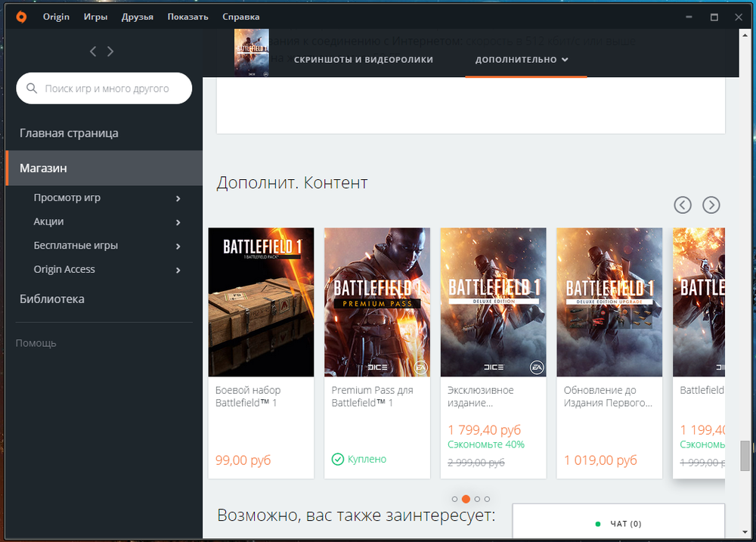
Task: Click the vertical scrollbar thumb
Action: click(x=745, y=455)
